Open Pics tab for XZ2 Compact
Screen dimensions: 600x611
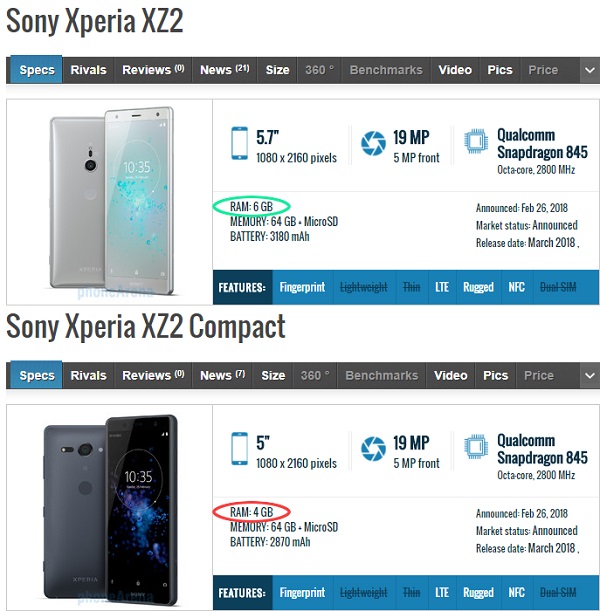point(496,376)
